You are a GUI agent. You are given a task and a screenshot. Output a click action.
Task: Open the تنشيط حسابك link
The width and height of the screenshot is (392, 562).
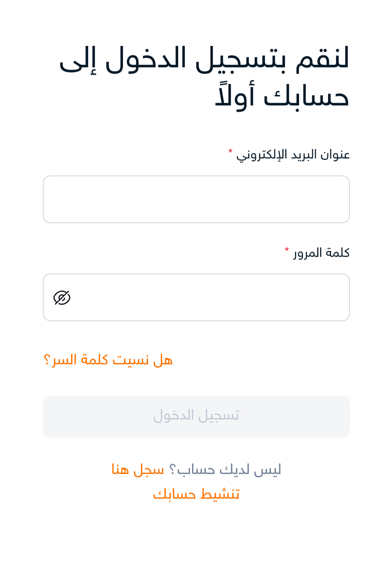[x=196, y=494]
